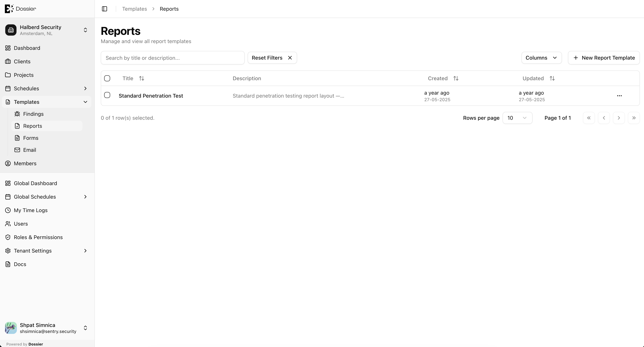Expand the Schedules submenu chevron
This screenshot has width=644, height=347.
(x=85, y=88)
